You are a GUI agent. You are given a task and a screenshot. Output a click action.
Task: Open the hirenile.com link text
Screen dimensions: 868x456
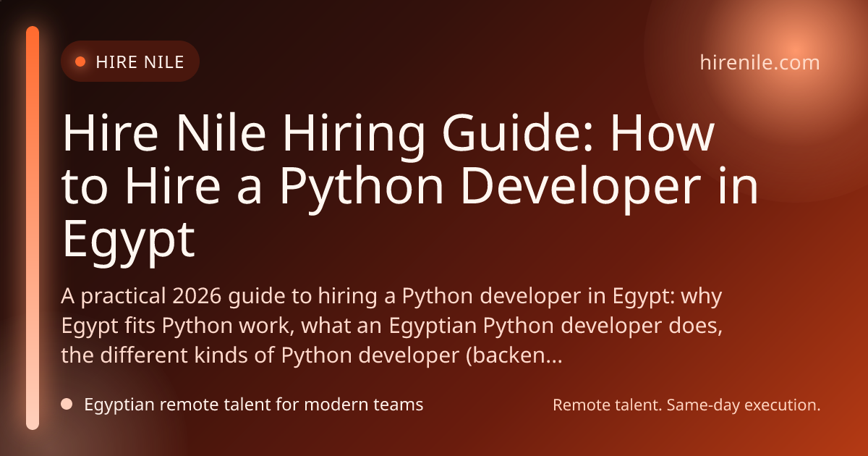coord(760,62)
